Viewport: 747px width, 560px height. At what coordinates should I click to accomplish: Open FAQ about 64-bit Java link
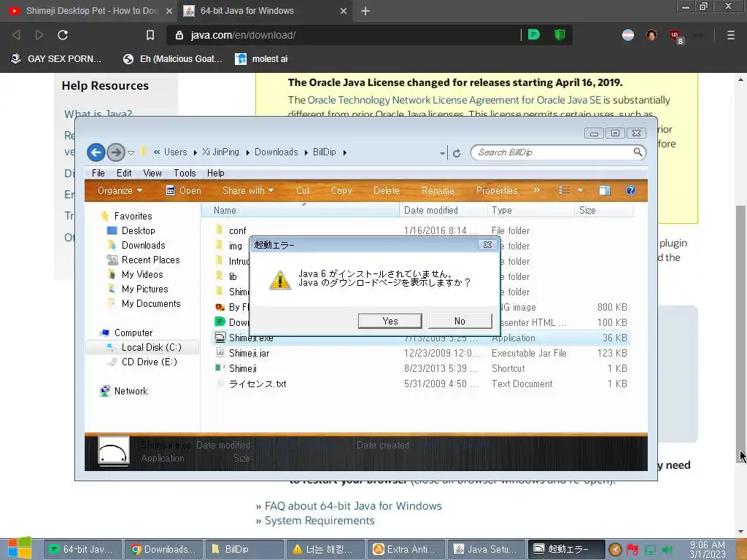(x=353, y=506)
